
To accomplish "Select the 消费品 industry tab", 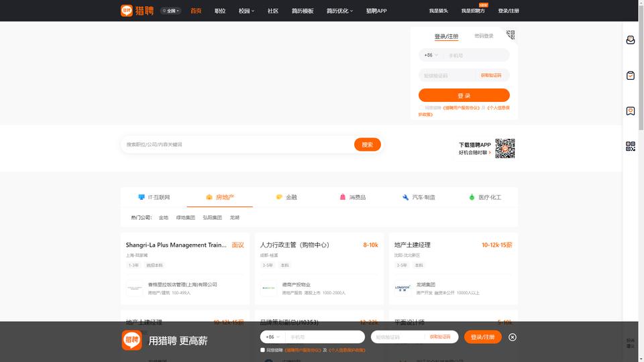I will pos(352,197).
